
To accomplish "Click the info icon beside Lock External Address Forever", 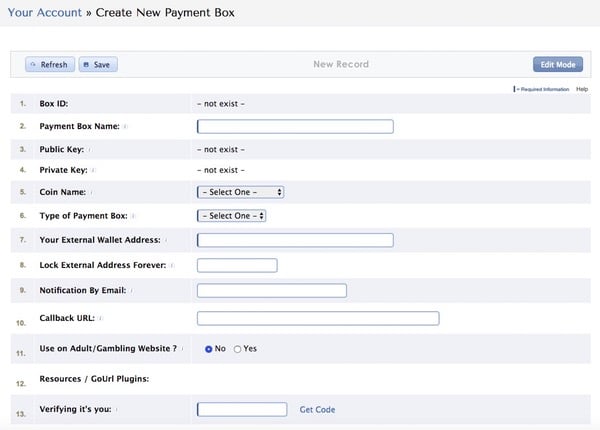I will coord(172,266).
